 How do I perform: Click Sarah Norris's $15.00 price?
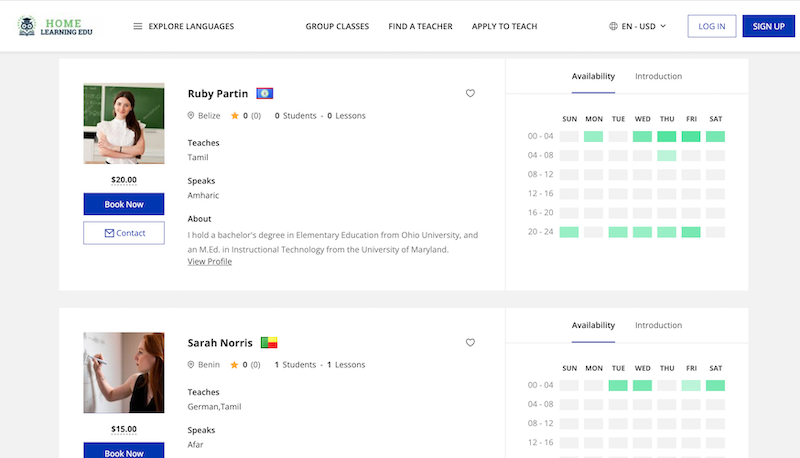124,429
